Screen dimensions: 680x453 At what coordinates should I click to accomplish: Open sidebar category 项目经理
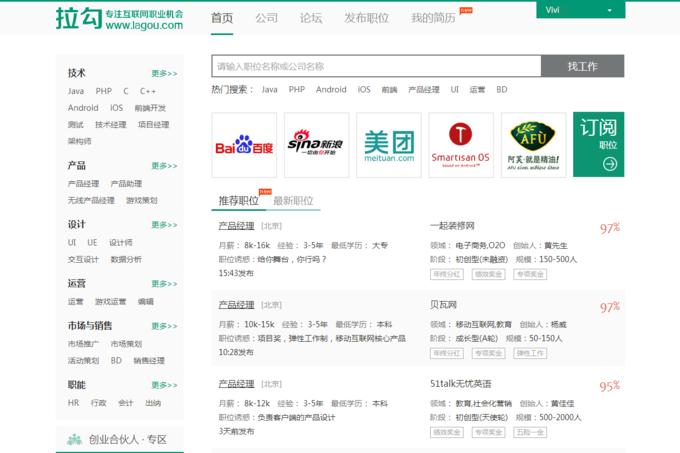[154, 125]
